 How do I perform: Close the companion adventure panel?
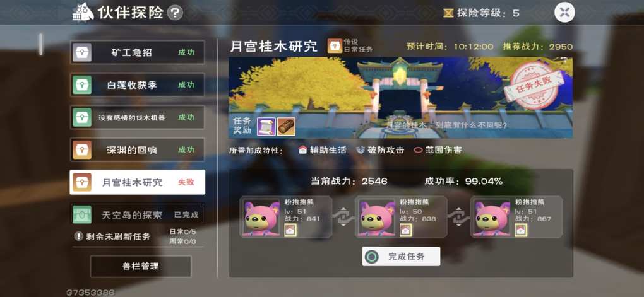coord(564,13)
